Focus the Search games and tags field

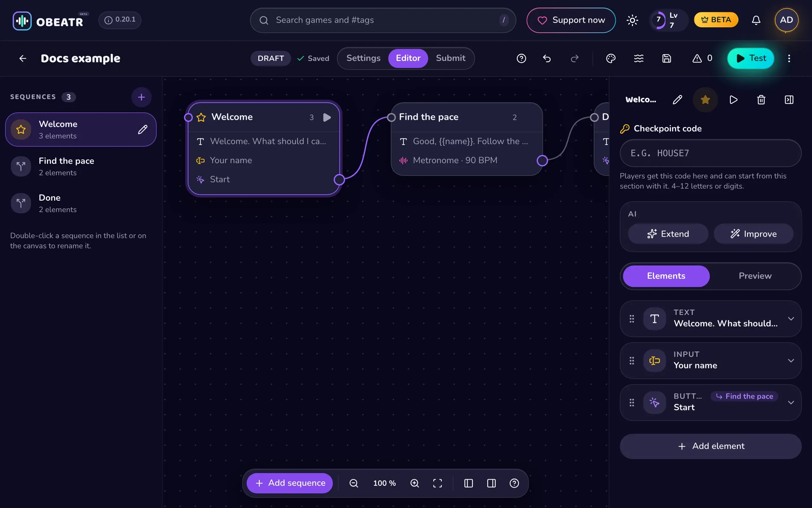click(x=383, y=20)
